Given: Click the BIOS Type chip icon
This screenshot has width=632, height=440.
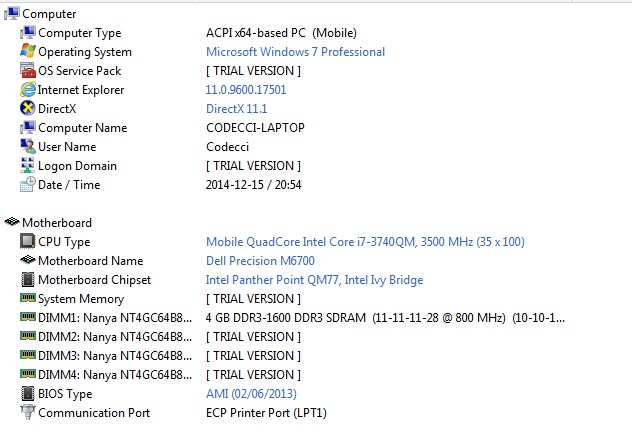Looking at the screenshot, I should coord(28,394).
